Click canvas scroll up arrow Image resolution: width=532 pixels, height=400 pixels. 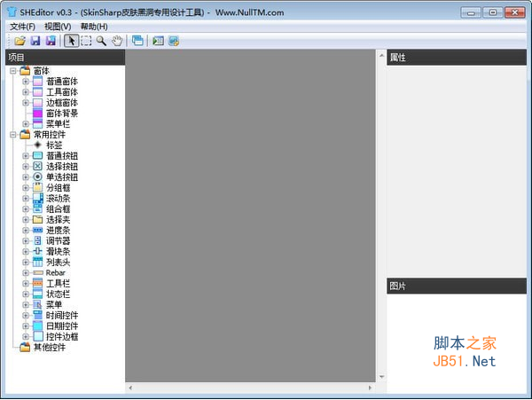[381, 55]
